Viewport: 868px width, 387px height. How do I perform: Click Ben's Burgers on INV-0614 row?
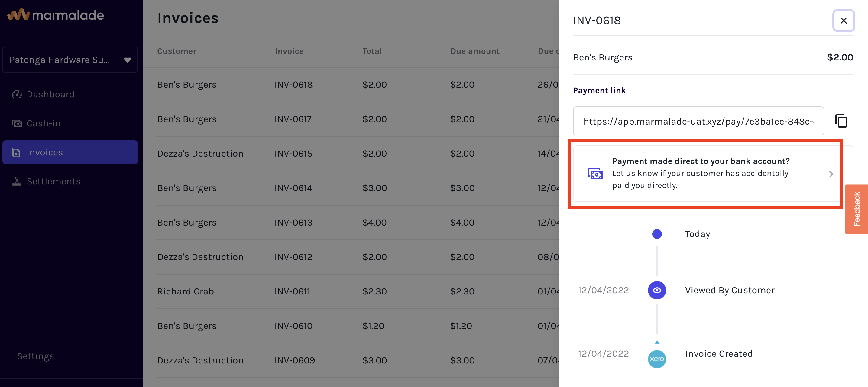tap(187, 188)
